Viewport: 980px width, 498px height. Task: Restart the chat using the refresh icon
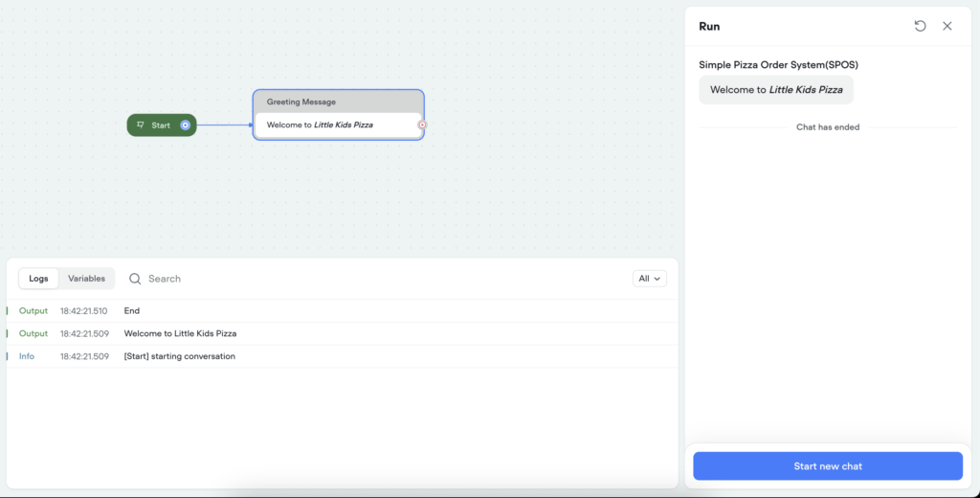(920, 26)
